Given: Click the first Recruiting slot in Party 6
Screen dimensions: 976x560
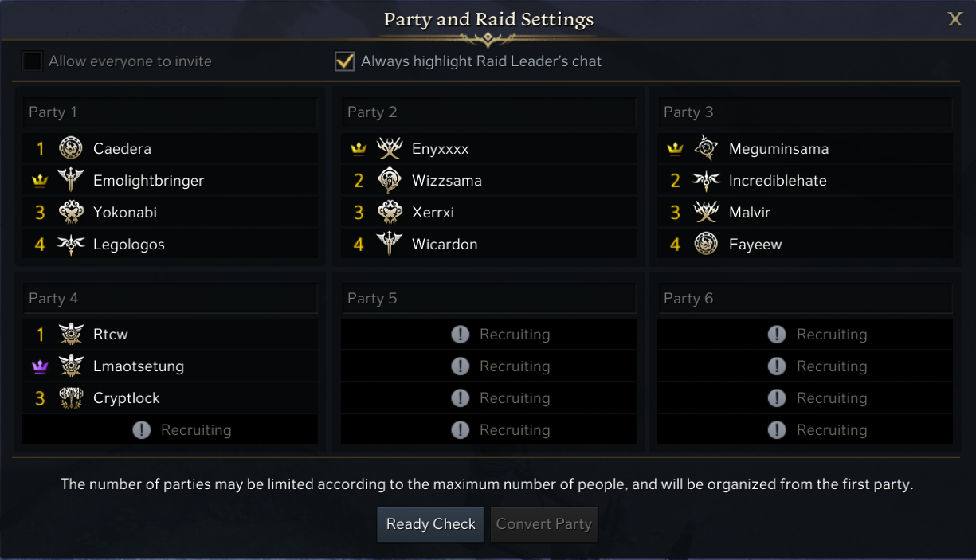Looking at the screenshot, I should click(805, 335).
